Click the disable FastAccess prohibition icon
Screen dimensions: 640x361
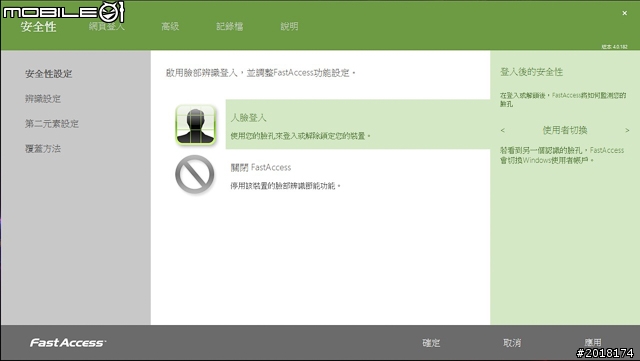coord(195,174)
